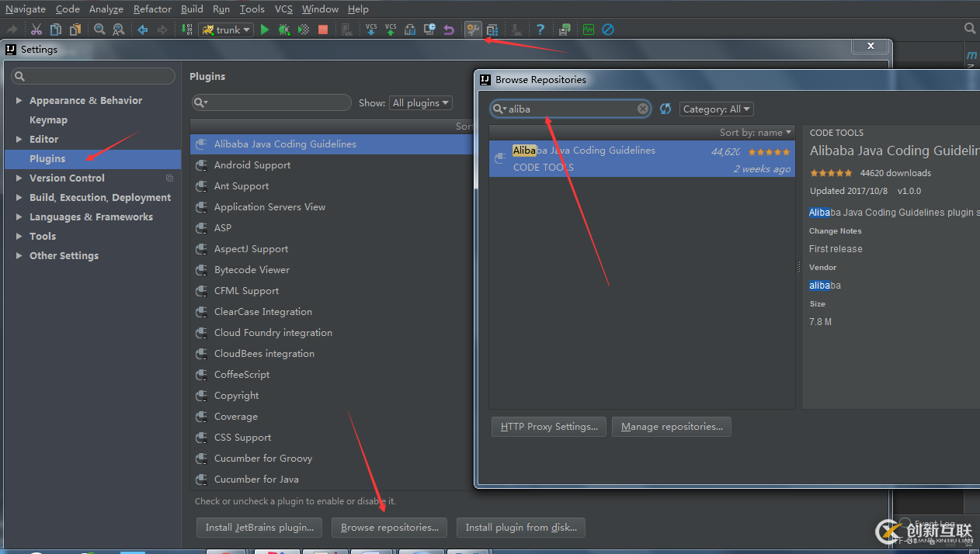Click the purple Revert arrow icon
Viewport: 980px width, 554px height.
(449, 29)
